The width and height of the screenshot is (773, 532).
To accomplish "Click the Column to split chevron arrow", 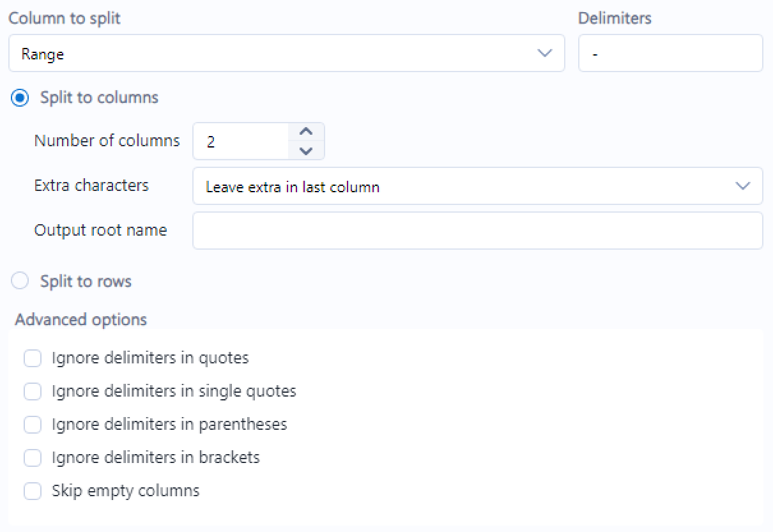I will click(x=545, y=54).
